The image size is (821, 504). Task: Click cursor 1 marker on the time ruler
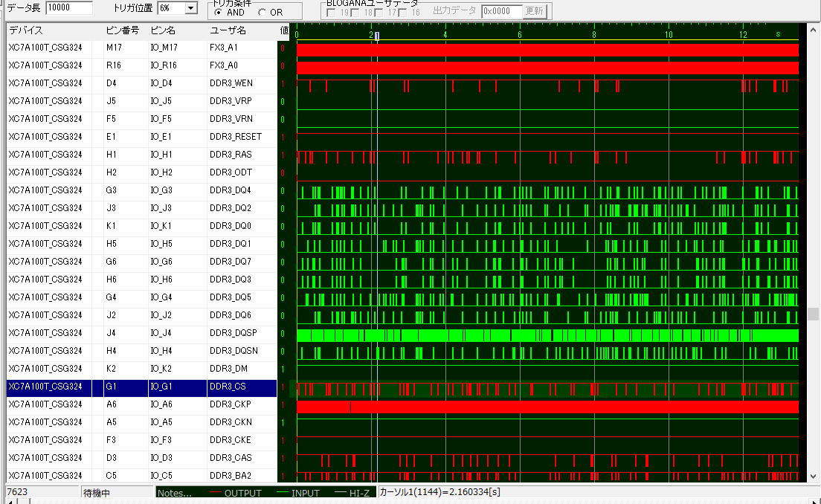pos(377,35)
